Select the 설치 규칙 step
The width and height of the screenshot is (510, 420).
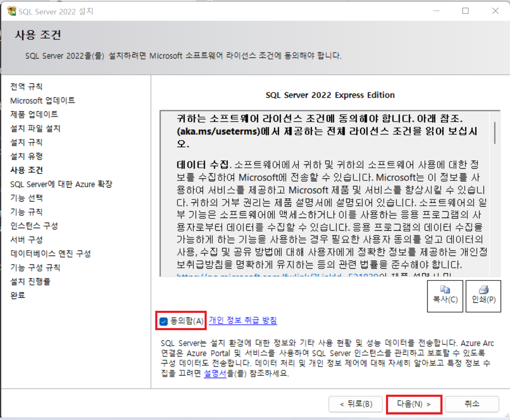[27, 142]
